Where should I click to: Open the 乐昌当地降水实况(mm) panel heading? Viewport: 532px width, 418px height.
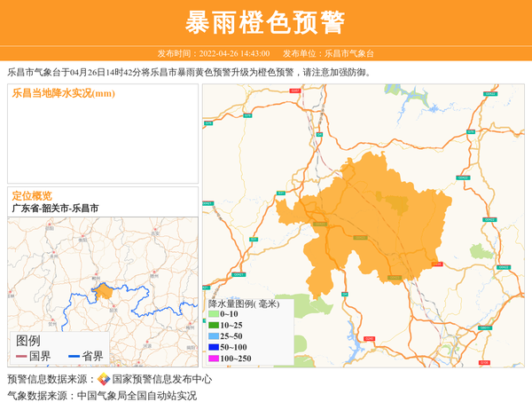(63, 93)
